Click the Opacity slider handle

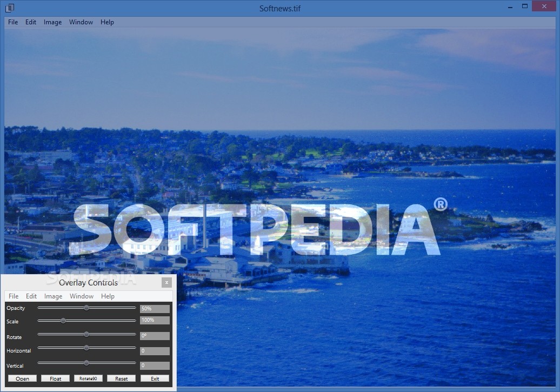tap(86, 308)
